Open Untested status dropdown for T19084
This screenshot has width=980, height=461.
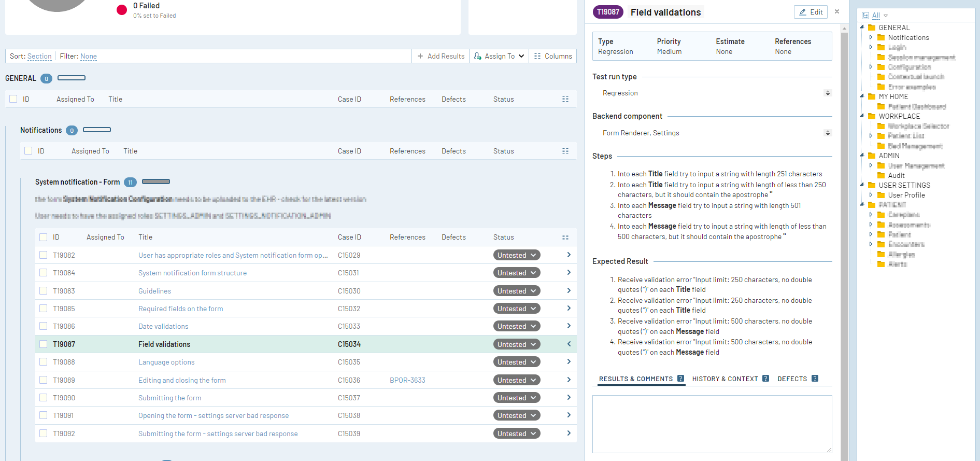click(517, 273)
